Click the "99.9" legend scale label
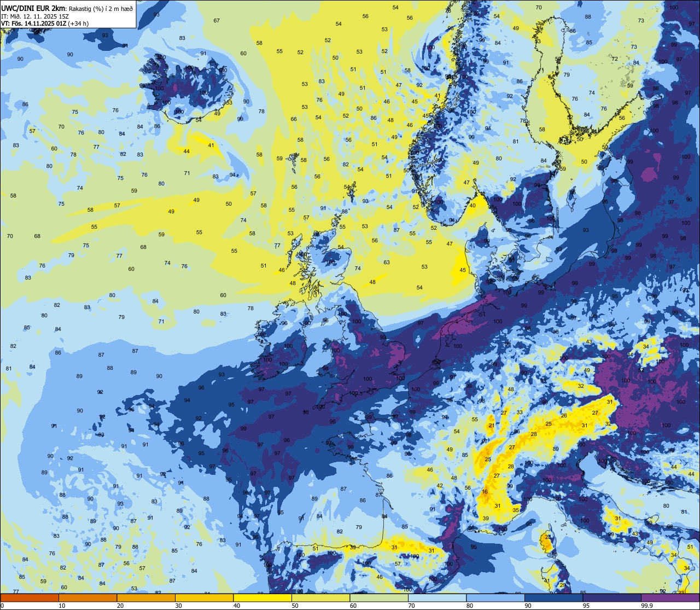Screen dimensions: 700x610 [x=648, y=606]
